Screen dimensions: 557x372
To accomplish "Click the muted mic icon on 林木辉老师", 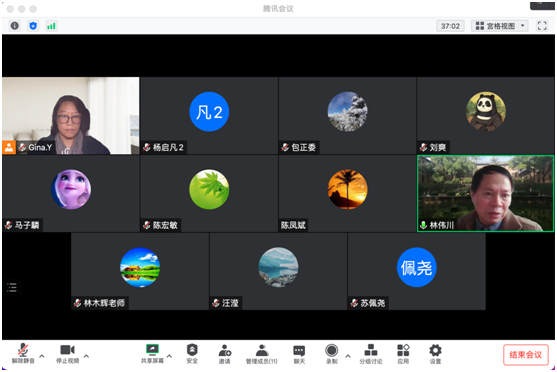I will tap(77, 303).
